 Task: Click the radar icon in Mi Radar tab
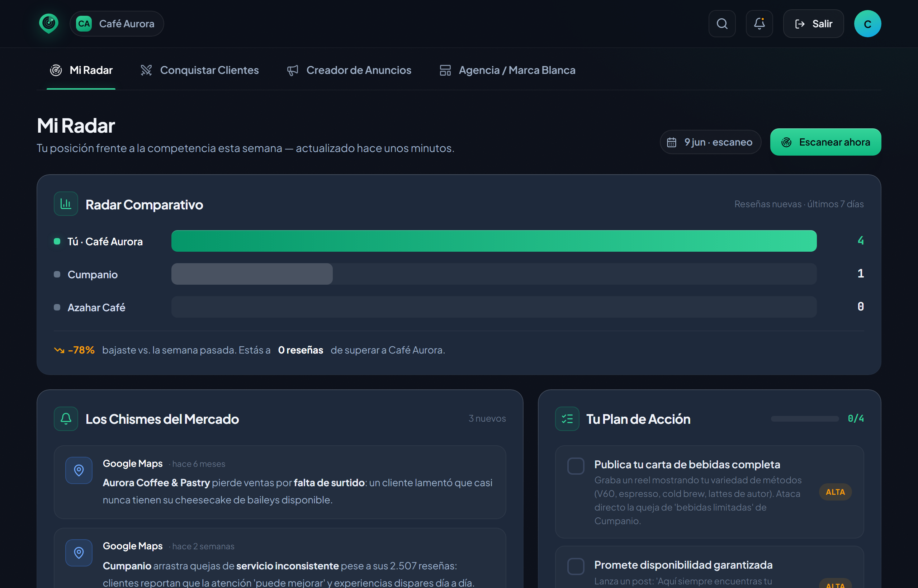point(56,70)
